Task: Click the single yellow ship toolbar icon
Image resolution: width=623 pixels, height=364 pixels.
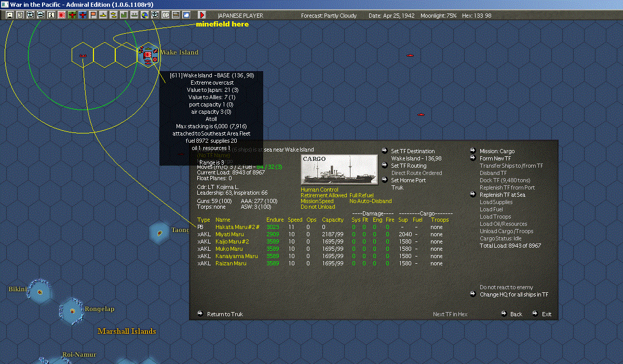Action: click(x=103, y=15)
